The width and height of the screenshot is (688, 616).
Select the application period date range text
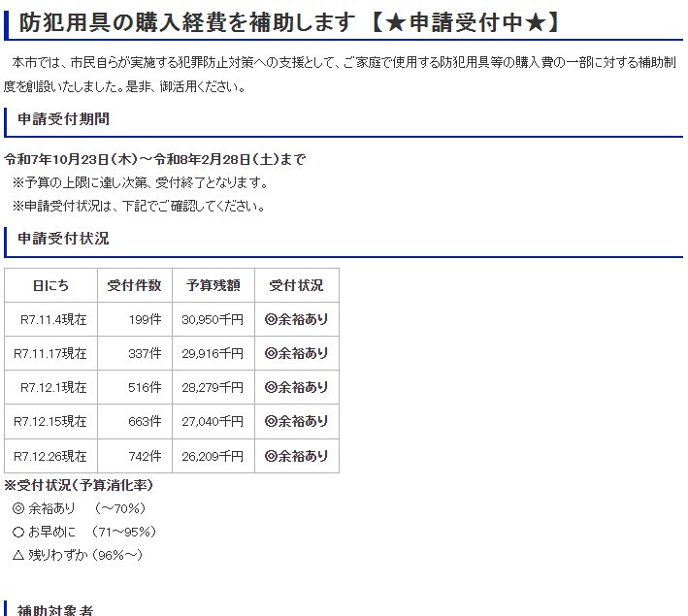(x=155, y=159)
